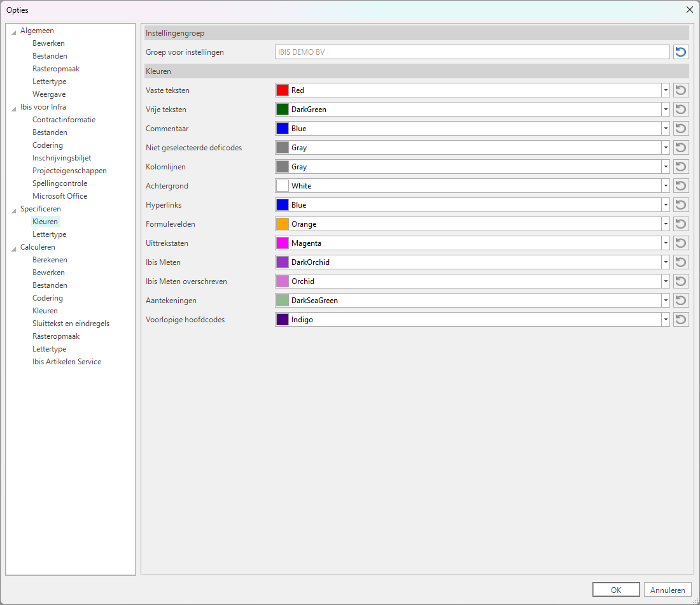Collapse the Ibis voor Infra section
This screenshot has width=700, height=605.
(14, 108)
